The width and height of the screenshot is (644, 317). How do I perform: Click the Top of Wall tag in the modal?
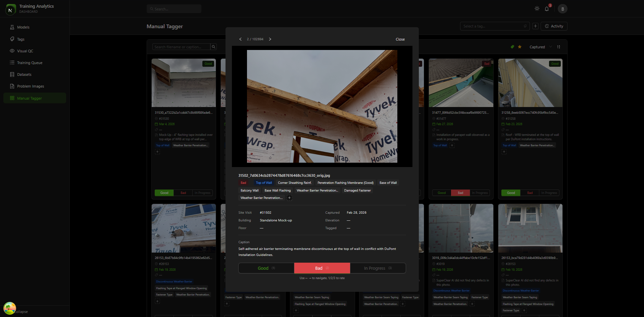(264, 183)
